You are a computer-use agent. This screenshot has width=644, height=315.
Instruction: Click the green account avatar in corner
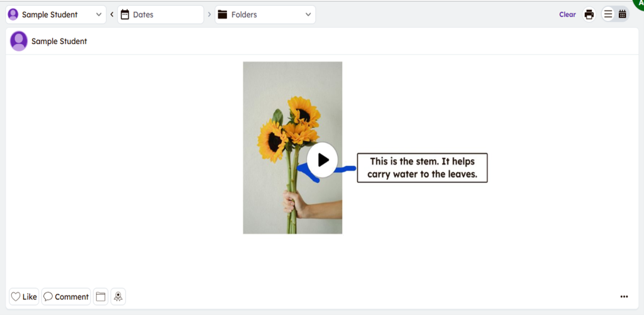[638, 3]
